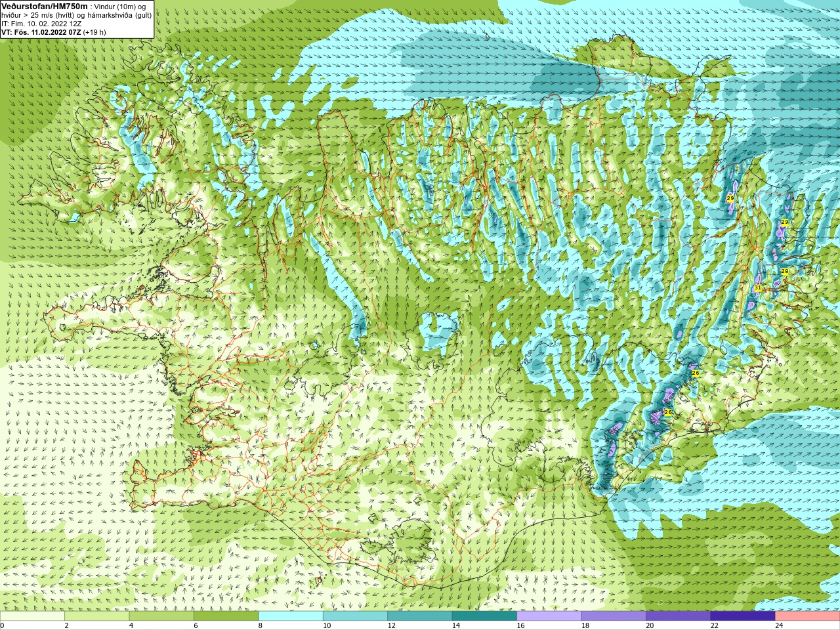The height and width of the screenshot is (630, 840).
Task: Click the scale number 6
Action: tap(196, 625)
